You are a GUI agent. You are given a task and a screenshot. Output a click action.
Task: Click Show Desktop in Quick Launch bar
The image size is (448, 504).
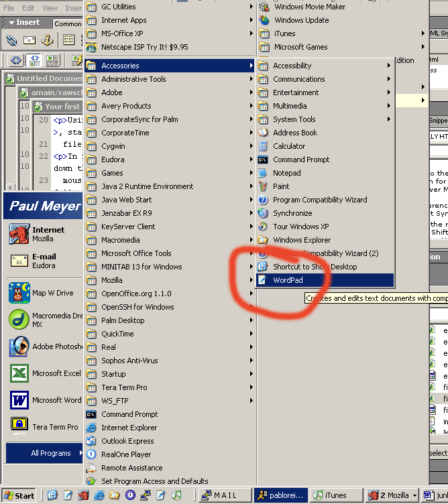52,495
